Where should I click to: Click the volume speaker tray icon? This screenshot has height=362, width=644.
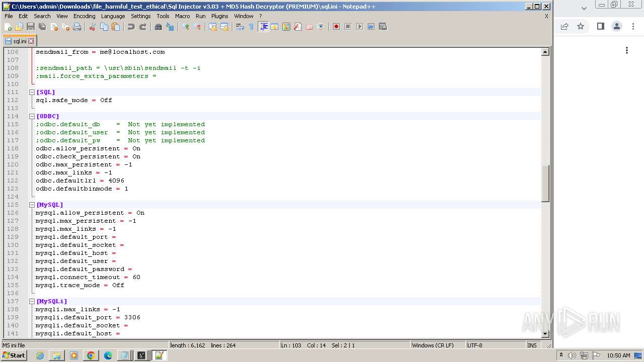click(x=573, y=355)
